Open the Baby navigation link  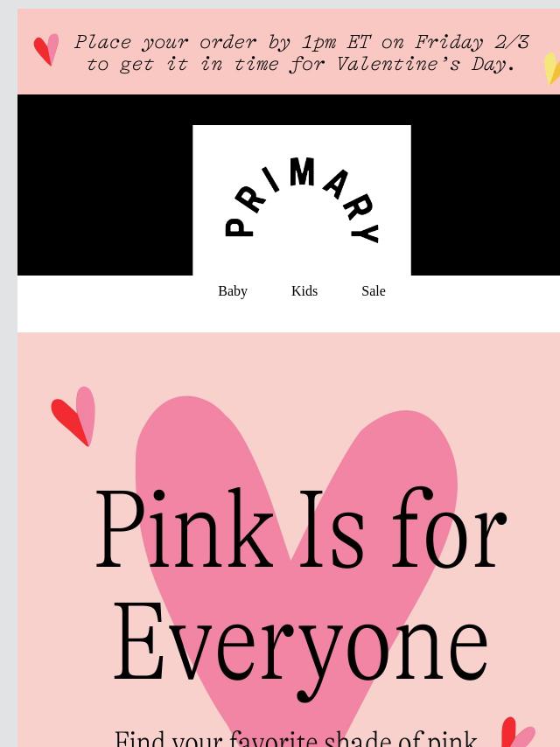(x=233, y=290)
